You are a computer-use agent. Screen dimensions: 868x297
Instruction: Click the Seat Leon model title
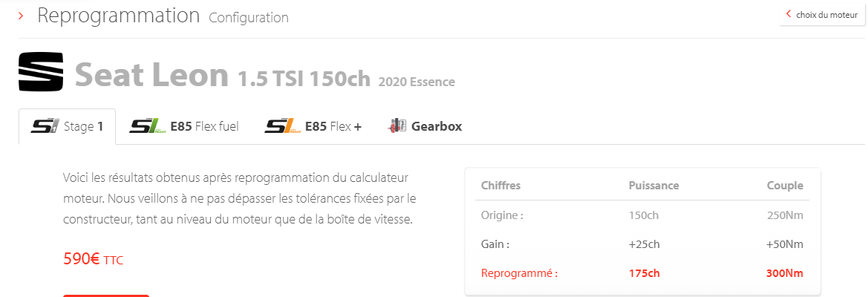tap(151, 75)
